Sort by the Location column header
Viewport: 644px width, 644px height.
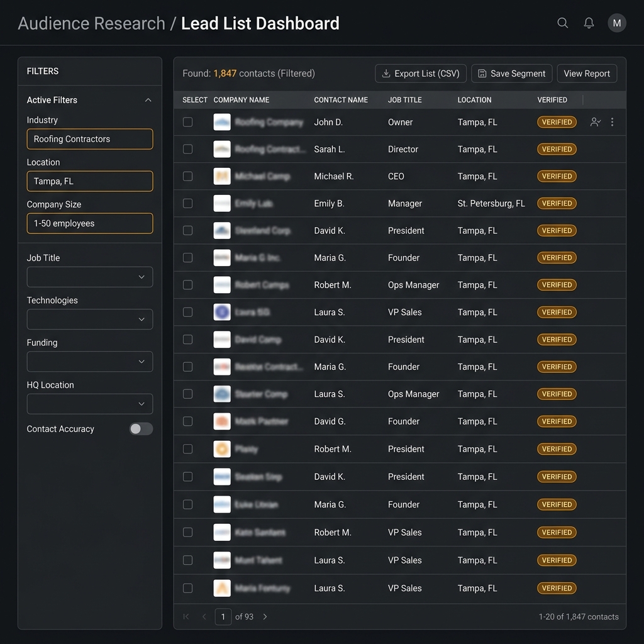474,100
